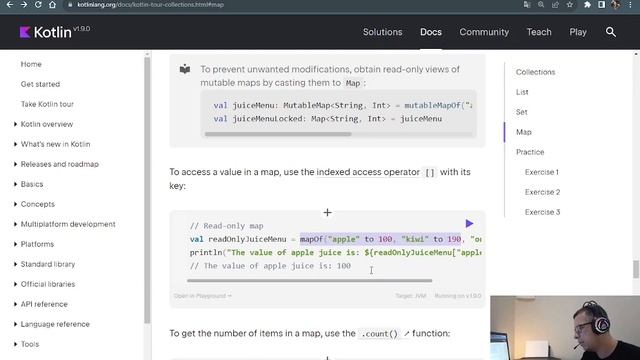Open the browser profile avatar
Screen dimensions: 640x360
click(x=616, y=5)
